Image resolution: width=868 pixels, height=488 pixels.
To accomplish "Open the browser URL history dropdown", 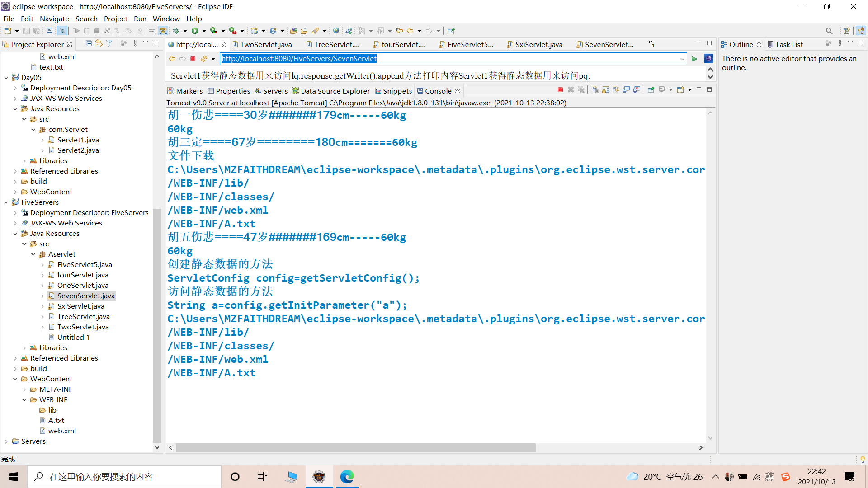I will pos(682,59).
